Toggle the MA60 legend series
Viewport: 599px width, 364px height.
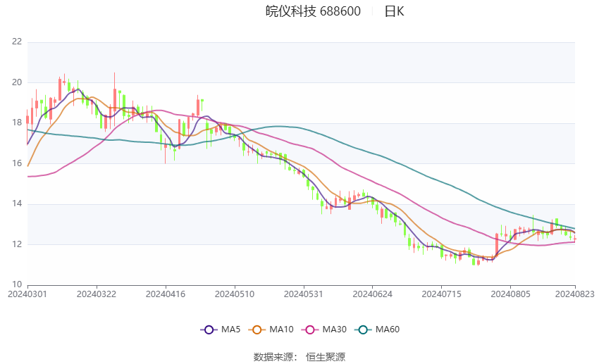(377, 330)
